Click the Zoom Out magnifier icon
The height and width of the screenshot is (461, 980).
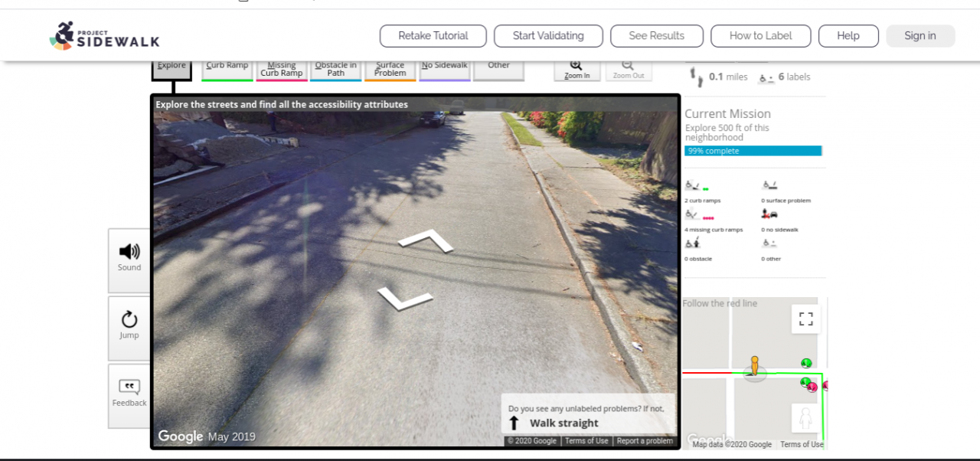pos(628,66)
